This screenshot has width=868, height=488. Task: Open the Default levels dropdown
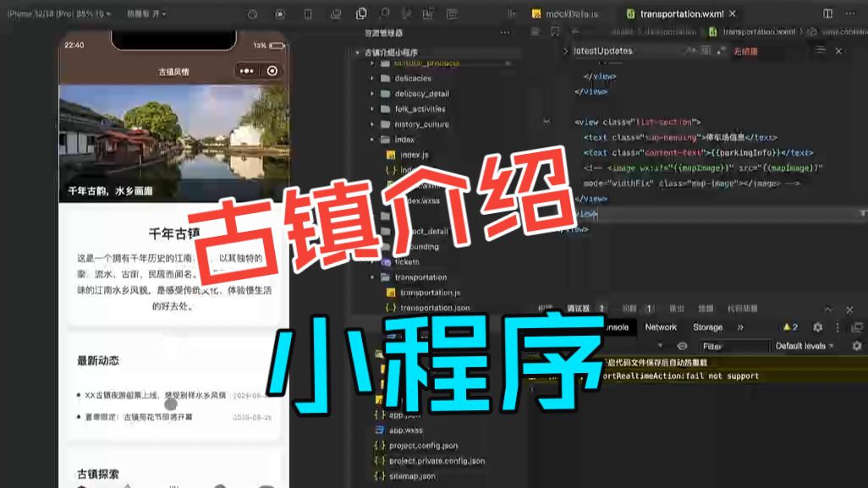coord(805,347)
